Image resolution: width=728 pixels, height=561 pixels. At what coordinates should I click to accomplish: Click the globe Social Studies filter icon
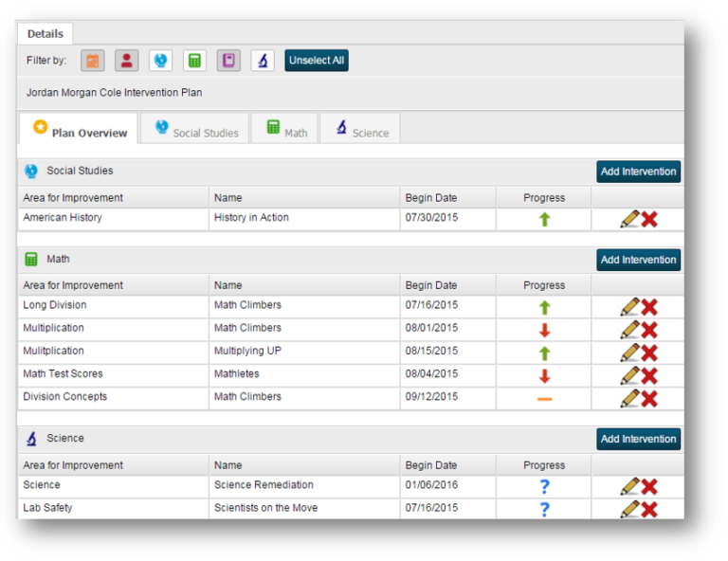pyautogui.click(x=161, y=61)
